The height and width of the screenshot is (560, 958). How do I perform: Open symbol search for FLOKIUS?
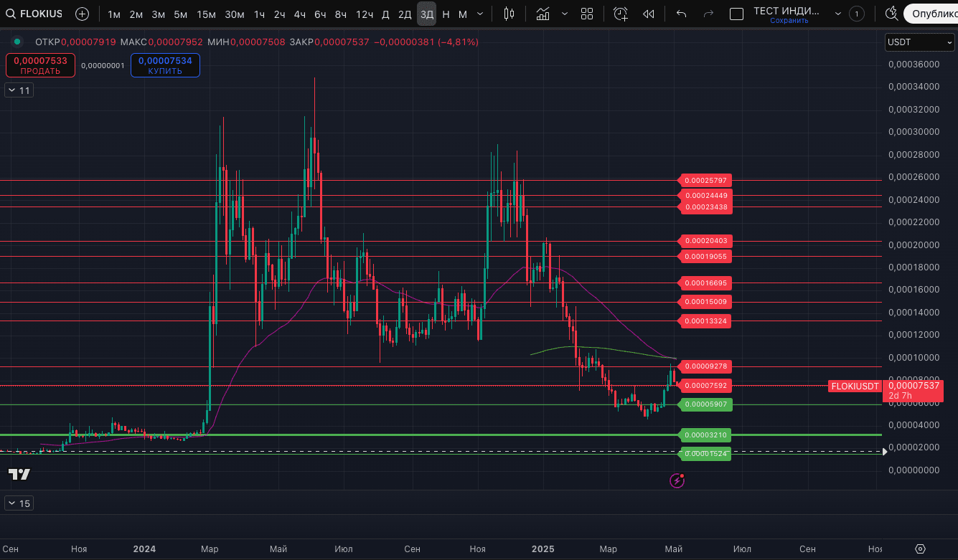(x=34, y=14)
